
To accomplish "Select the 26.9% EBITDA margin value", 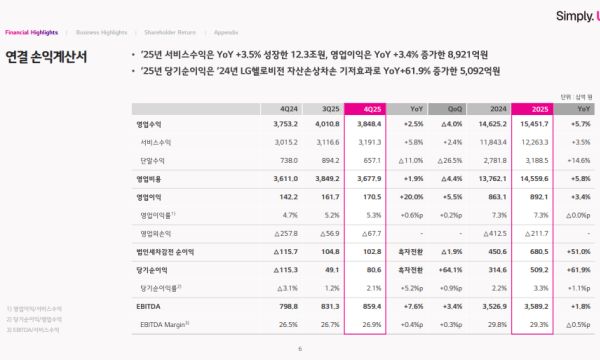I will click(x=372, y=324).
